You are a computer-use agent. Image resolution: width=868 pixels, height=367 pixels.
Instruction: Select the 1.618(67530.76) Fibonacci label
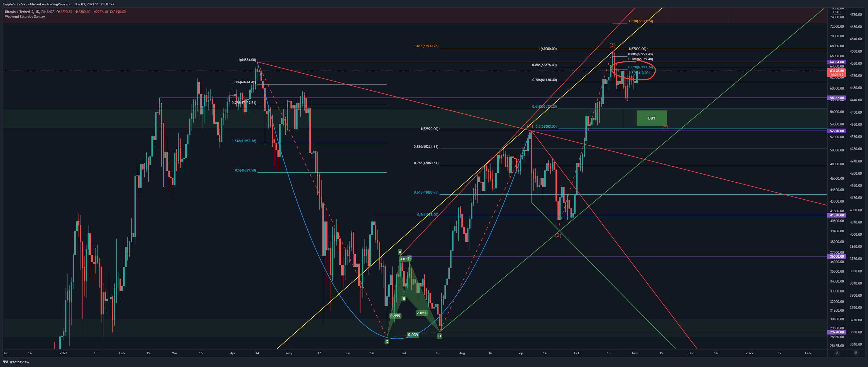point(426,46)
